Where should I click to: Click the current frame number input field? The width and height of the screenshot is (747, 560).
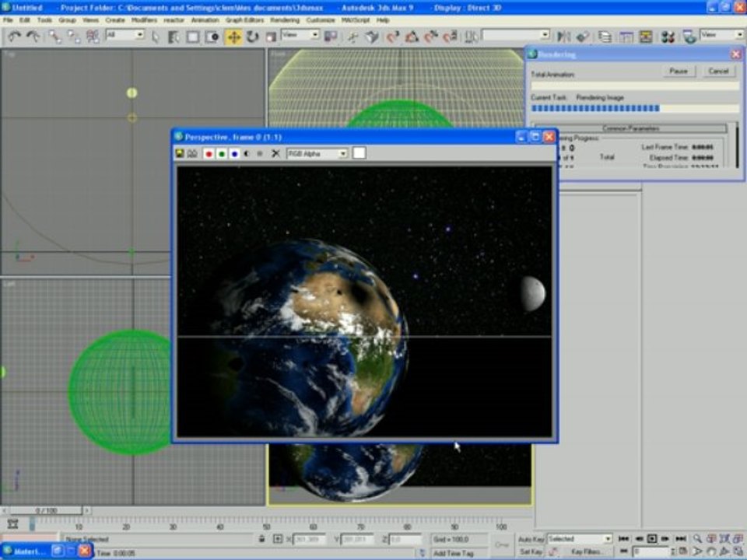[x=651, y=551]
